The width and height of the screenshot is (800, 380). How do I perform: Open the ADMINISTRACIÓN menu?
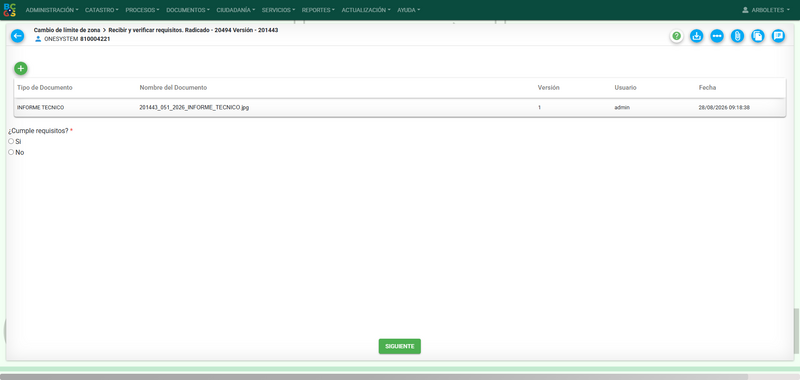pyautogui.click(x=52, y=10)
